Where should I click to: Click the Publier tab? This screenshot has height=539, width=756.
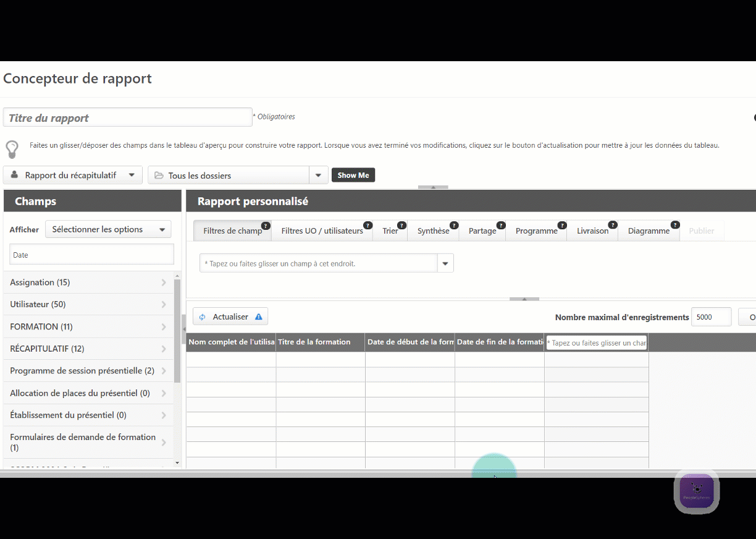tap(702, 231)
